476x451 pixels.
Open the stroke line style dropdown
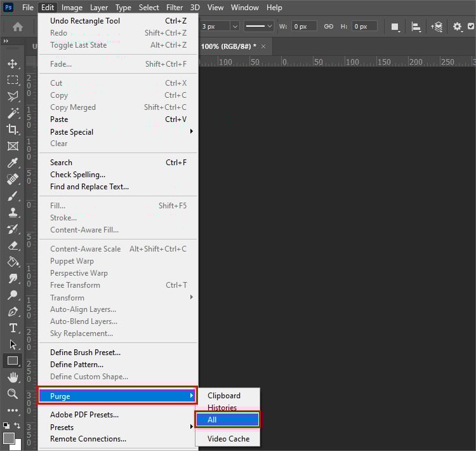(x=258, y=26)
